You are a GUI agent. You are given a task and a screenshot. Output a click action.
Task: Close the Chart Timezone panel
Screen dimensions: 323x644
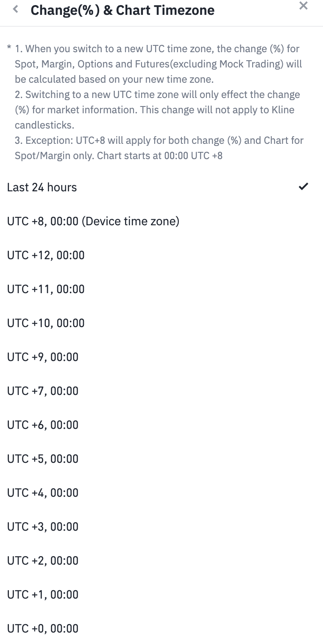pyautogui.click(x=304, y=6)
